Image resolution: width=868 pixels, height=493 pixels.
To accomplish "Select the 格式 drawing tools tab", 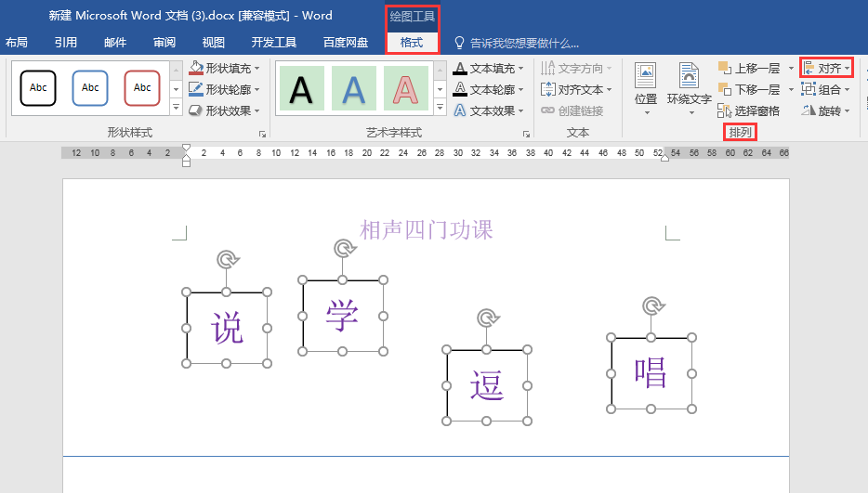I will coord(412,43).
